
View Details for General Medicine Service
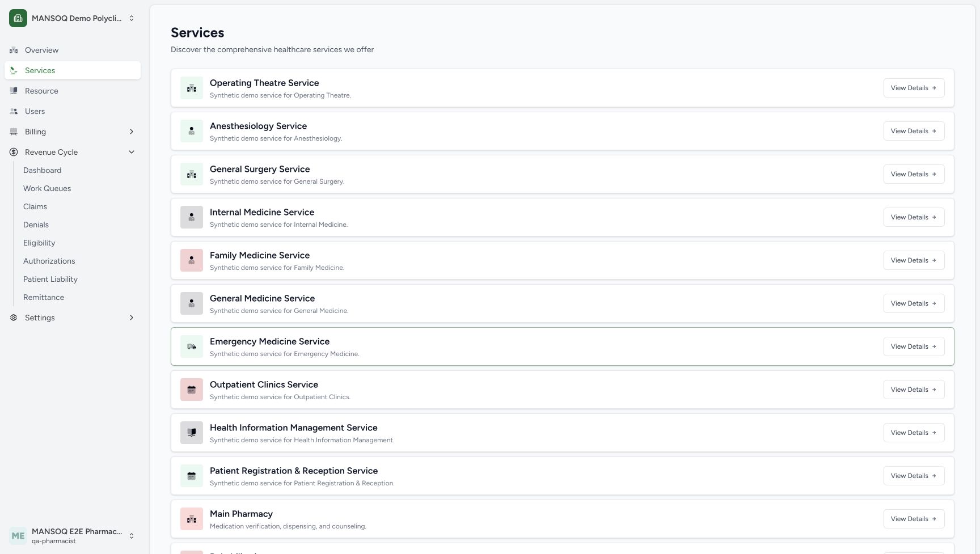pyautogui.click(x=914, y=303)
